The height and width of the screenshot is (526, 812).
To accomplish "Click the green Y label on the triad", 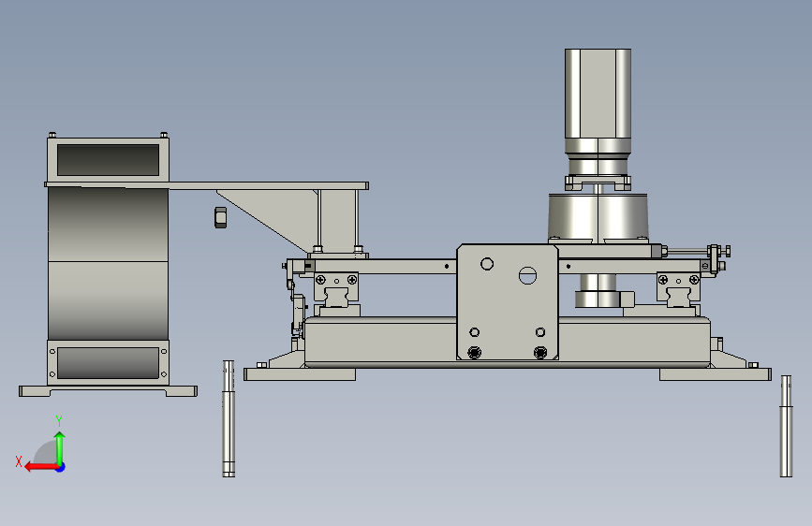I will 59,421.
